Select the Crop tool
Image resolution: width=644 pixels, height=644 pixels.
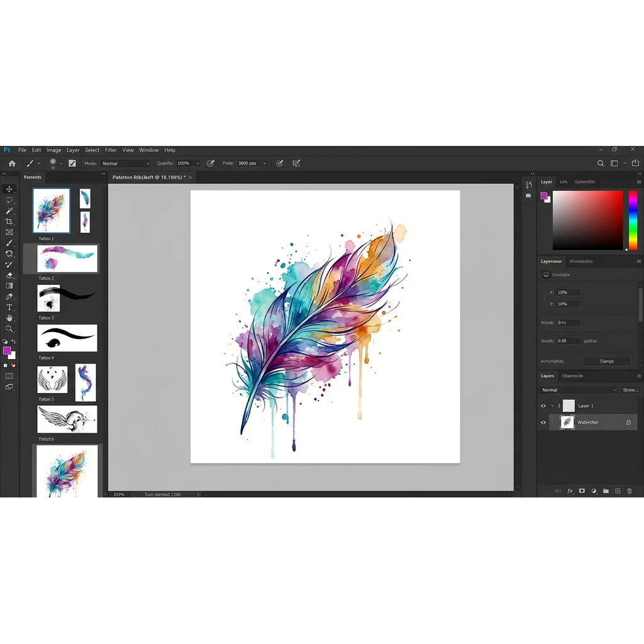click(x=9, y=221)
